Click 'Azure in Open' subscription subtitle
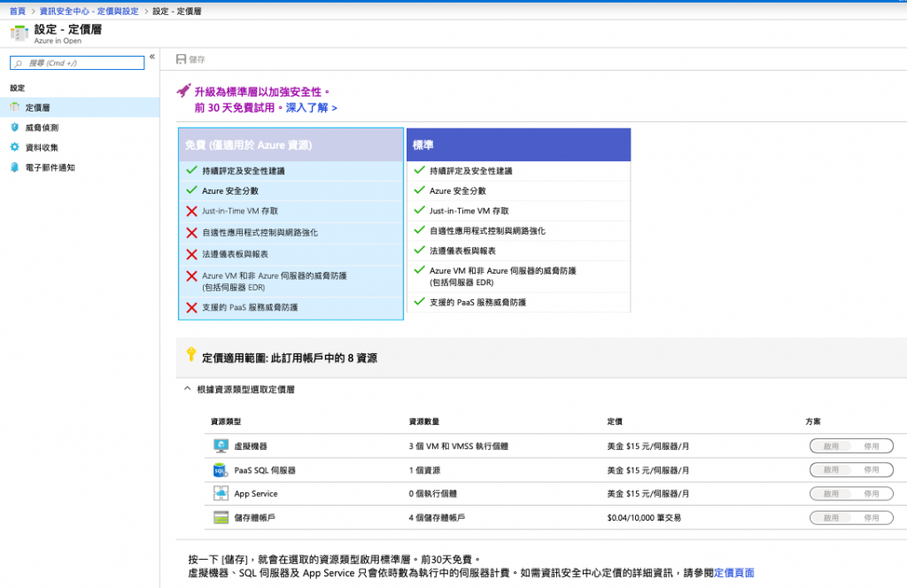Viewport: 907px width, 588px height. coord(58,41)
